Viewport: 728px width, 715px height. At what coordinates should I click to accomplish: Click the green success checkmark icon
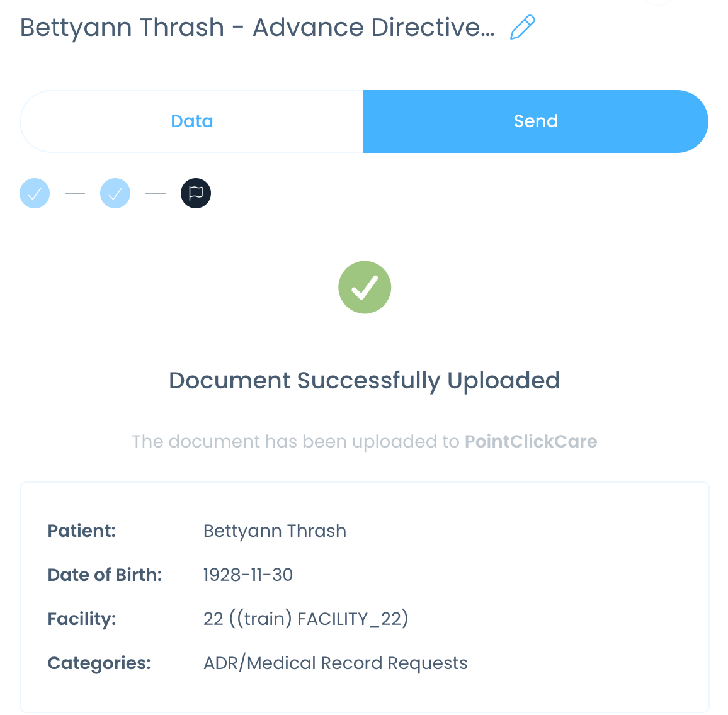pyautogui.click(x=365, y=287)
